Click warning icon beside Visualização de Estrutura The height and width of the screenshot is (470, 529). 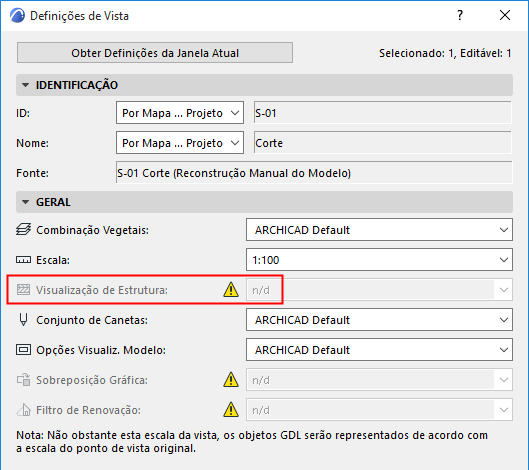pos(231,290)
